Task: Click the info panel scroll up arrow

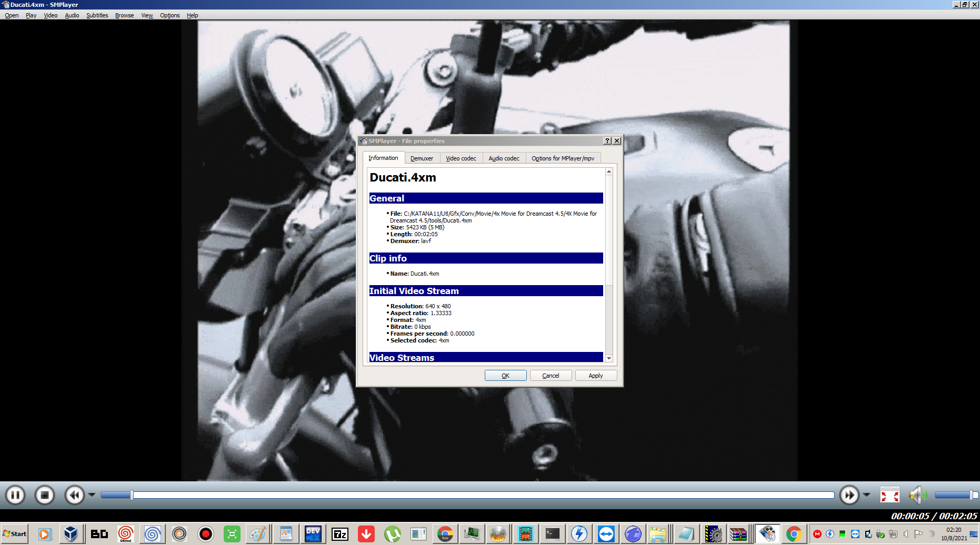Action: [609, 171]
